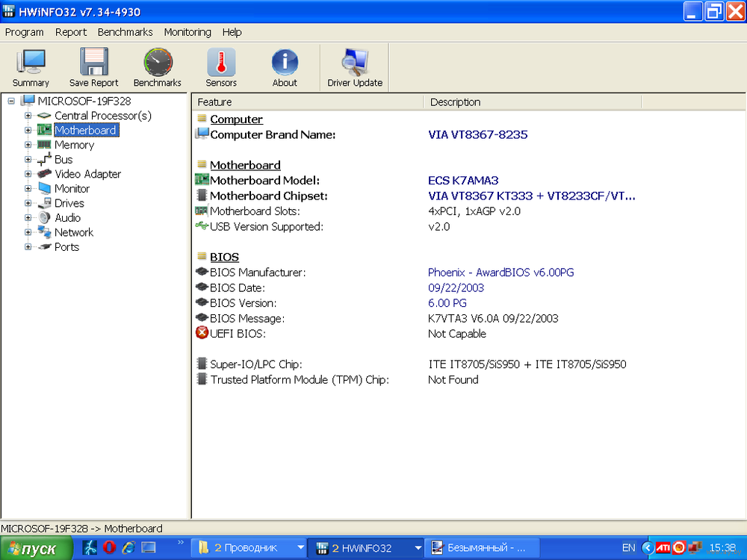Select Network item in tree
Screen dimensions: 747x560
click(74, 232)
